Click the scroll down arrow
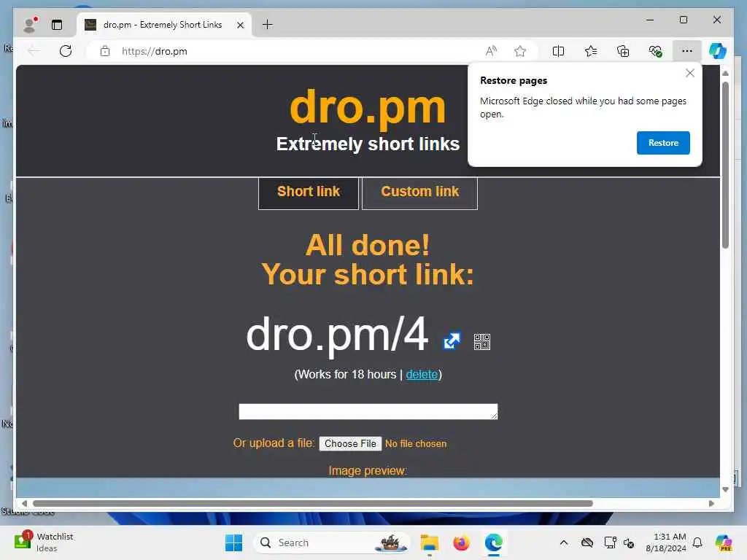This screenshot has height=560, width=747. pos(725,489)
